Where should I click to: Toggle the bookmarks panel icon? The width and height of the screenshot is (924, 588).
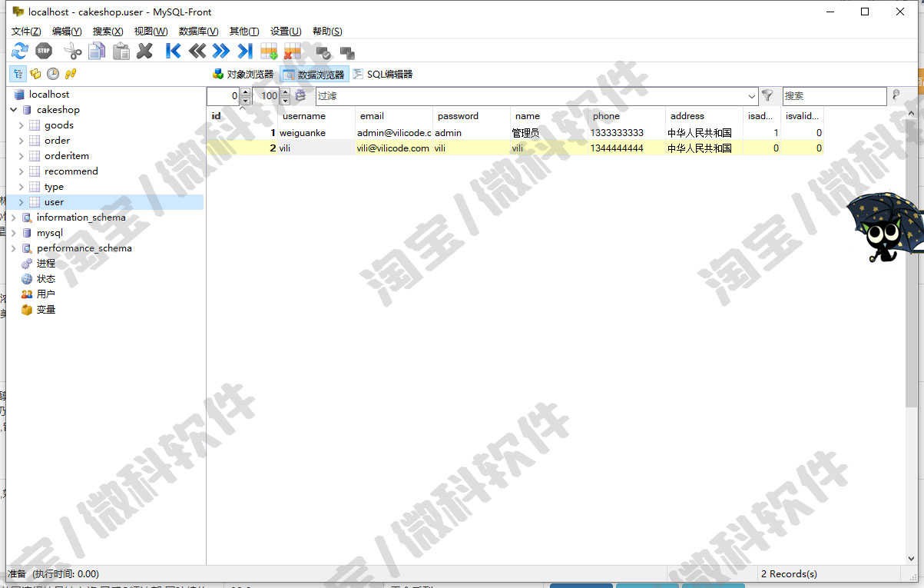(x=35, y=74)
